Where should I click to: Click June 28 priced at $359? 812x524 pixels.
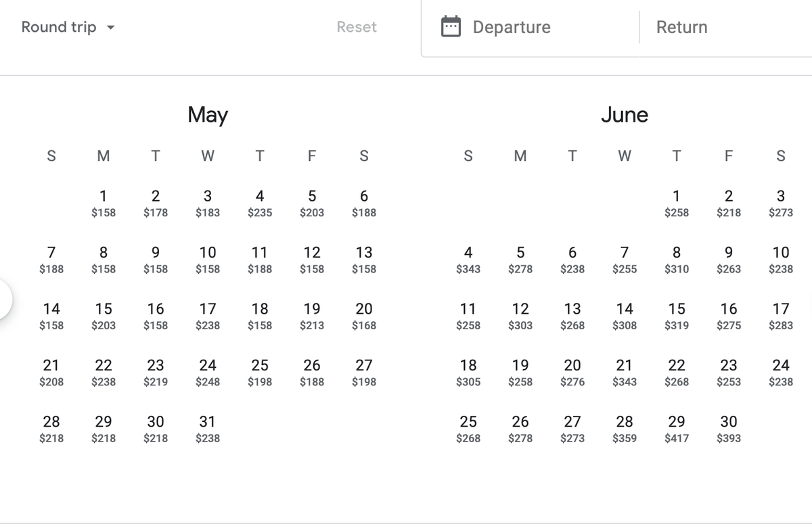pyautogui.click(x=624, y=428)
